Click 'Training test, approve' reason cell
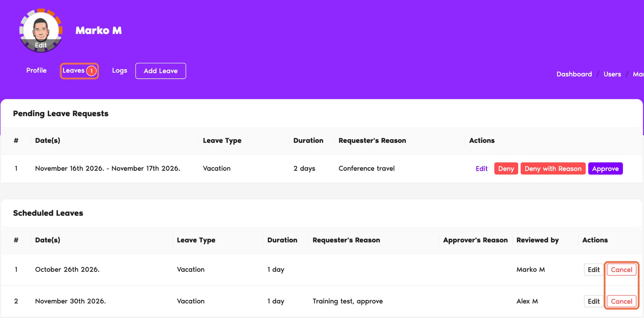This screenshot has height=318, width=644. [348, 301]
